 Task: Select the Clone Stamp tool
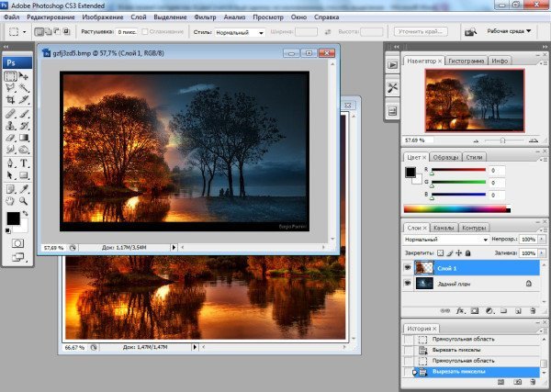click(x=10, y=126)
